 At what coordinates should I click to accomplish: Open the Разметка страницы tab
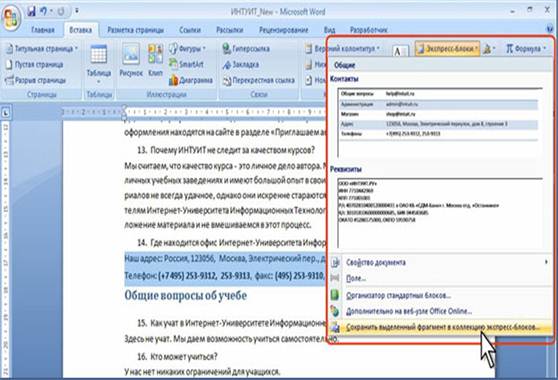click(136, 30)
